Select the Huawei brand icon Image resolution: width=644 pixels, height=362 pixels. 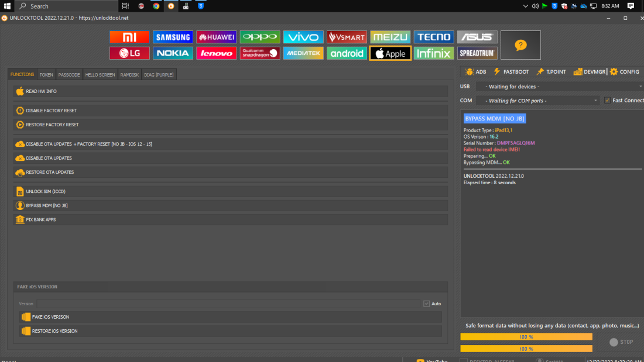pyautogui.click(x=217, y=37)
